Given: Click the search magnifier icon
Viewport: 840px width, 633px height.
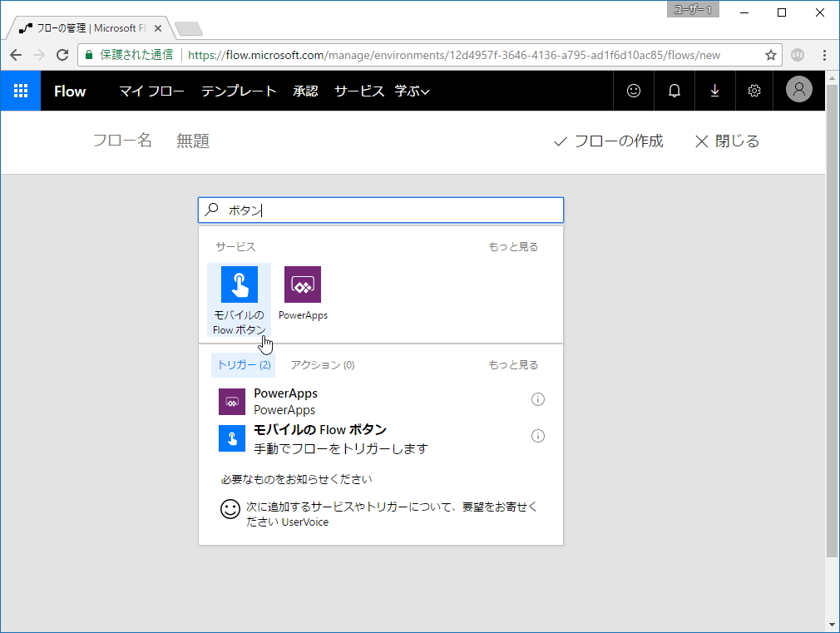Looking at the screenshot, I should tap(211, 210).
